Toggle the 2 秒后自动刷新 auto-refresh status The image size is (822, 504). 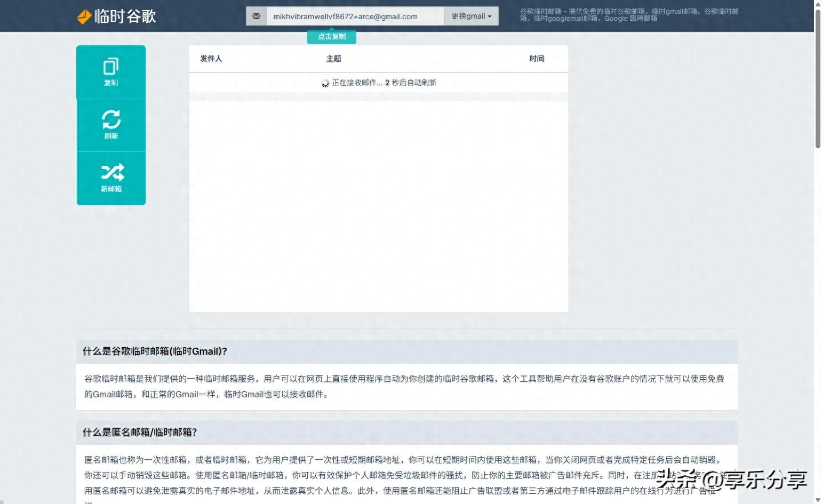(411, 83)
